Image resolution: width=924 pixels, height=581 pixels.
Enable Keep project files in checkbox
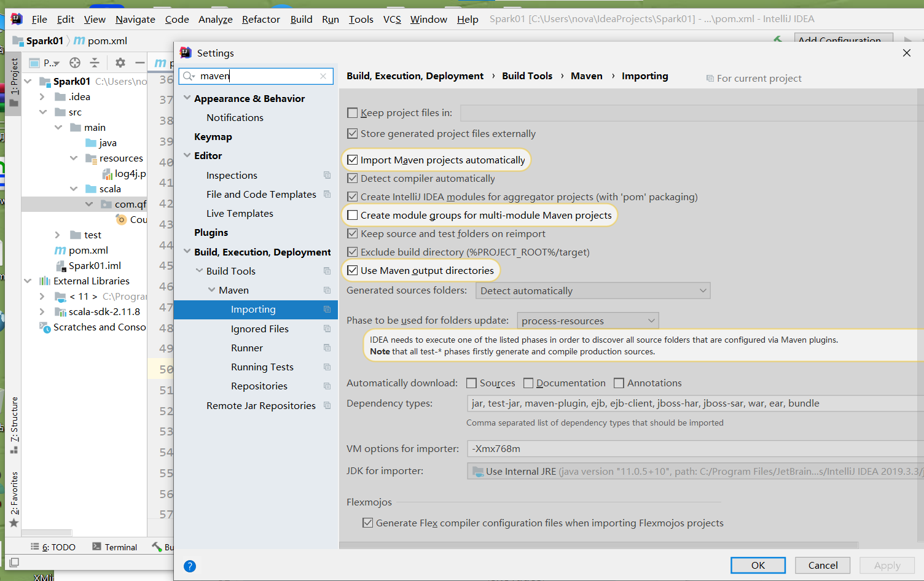[x=353, y=113]
